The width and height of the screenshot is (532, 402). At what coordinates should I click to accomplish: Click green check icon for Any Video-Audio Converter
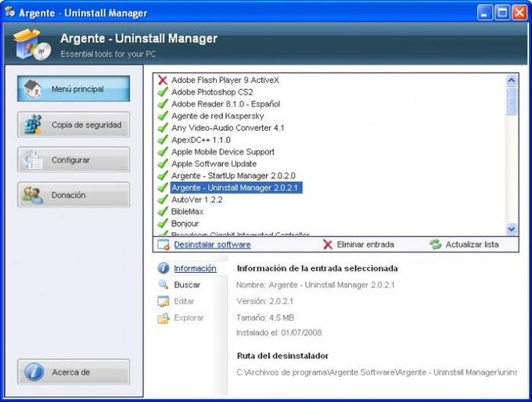click(163, 128)
